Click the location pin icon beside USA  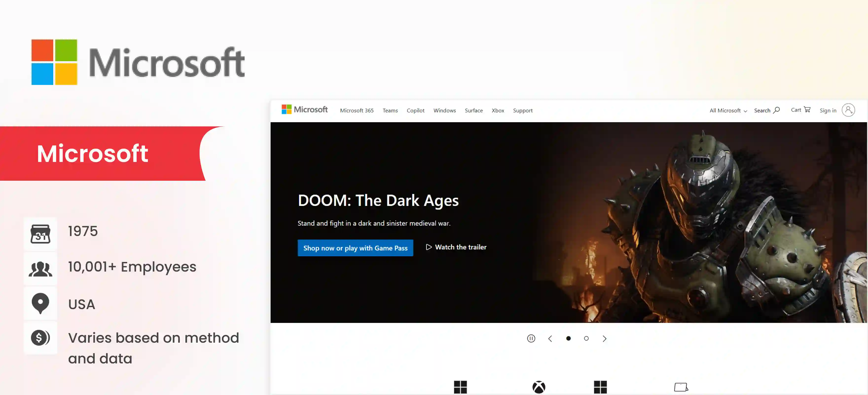pyautogui.click(x=40, y=303)
